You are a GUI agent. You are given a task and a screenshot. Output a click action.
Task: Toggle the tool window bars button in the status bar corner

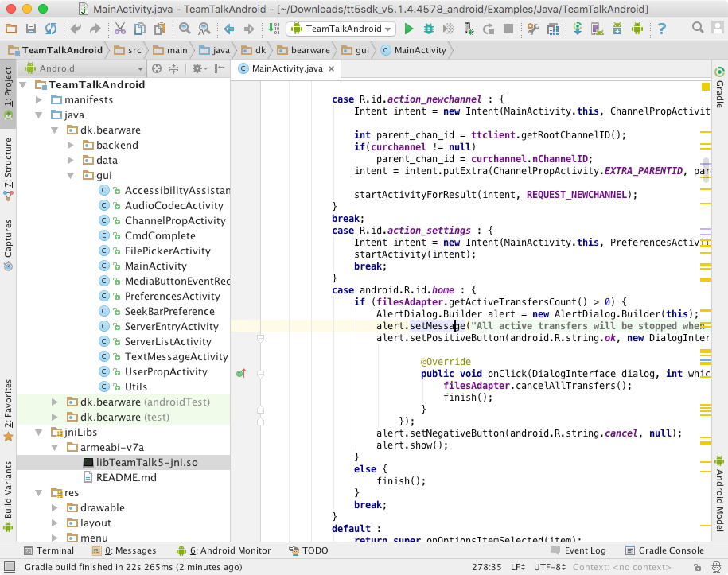coord(9,567)
